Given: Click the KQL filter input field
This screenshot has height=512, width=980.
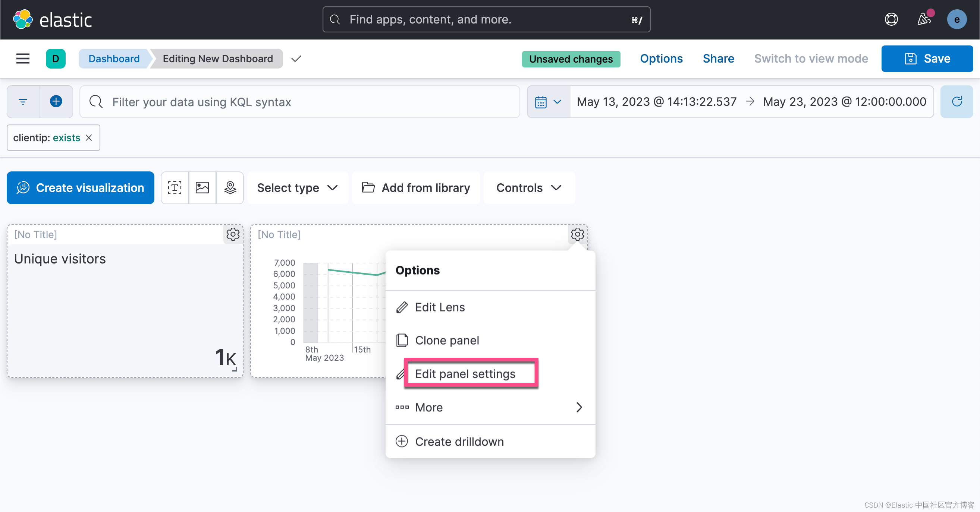Looking at the screenshot, I should (300, 102).
